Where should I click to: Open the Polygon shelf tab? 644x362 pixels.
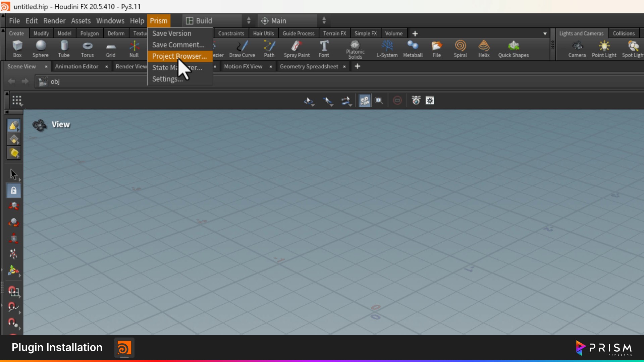(90, 34)
